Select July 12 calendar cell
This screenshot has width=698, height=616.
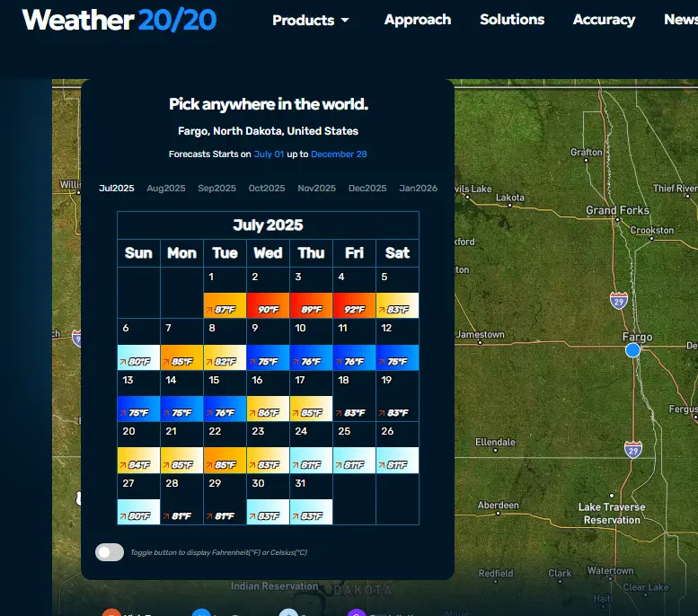(398, 345)
